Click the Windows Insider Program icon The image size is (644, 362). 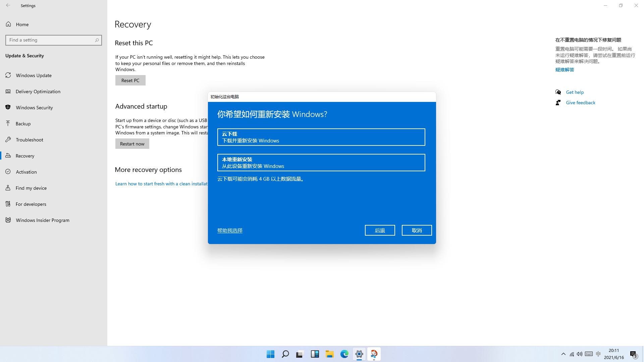click(8, 220)
